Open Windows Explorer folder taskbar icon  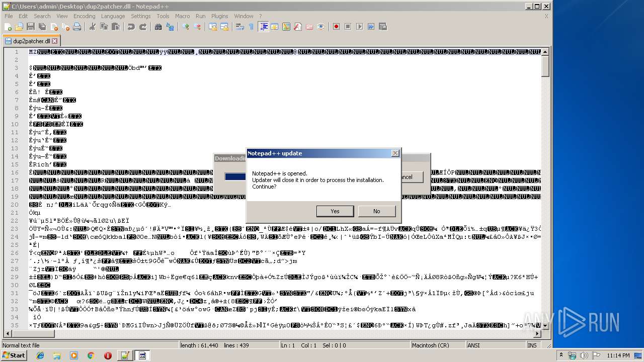(x=57, y=355)
